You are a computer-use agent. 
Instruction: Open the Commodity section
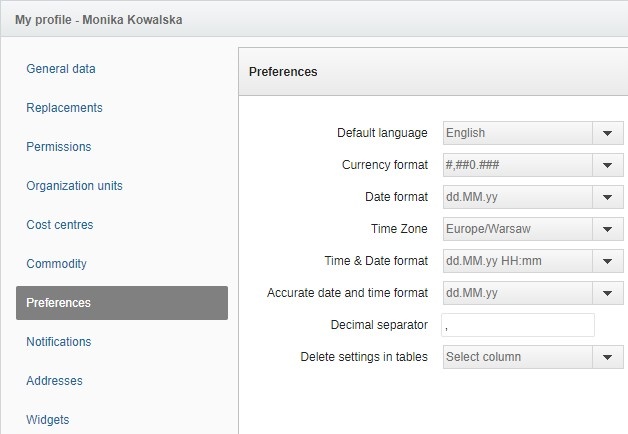pos(56,264)
